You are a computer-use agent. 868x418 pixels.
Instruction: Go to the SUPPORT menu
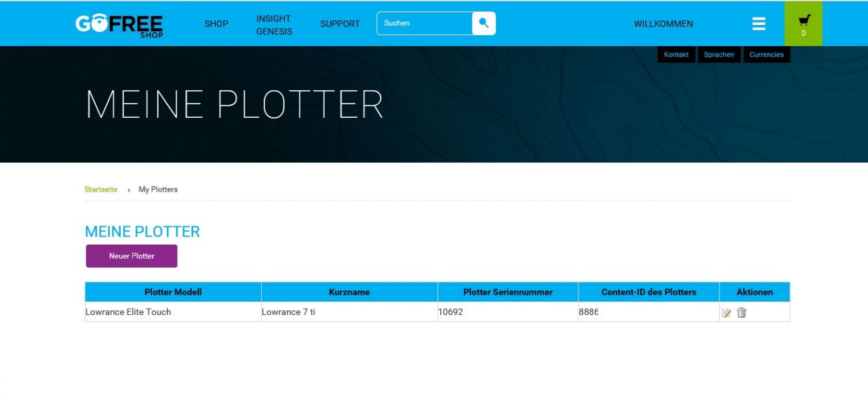pos(340,24)
